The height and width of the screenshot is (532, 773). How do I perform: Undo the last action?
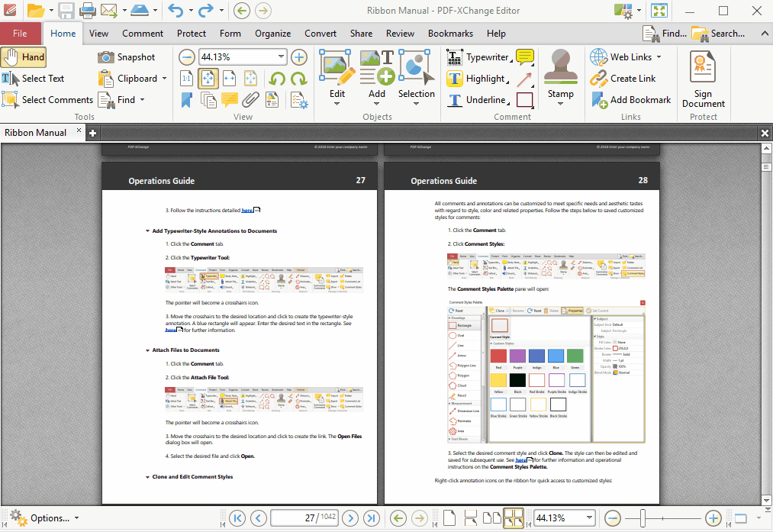(176, 11)
